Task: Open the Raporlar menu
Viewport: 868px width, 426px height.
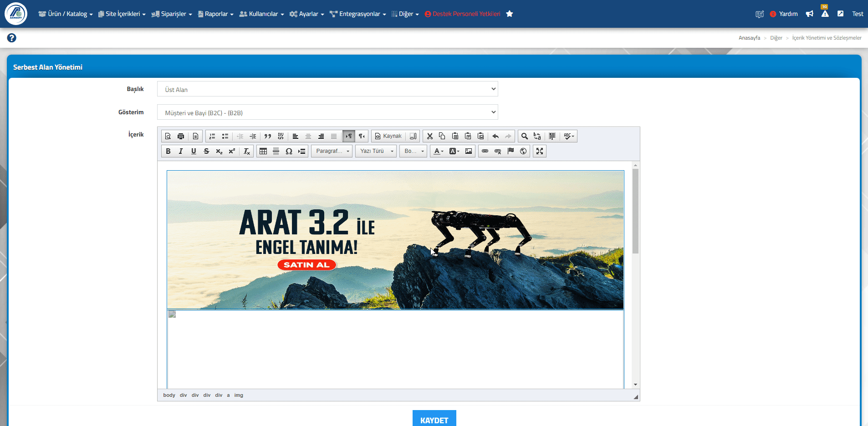Action: pyautogui.click(x=216, y=14)
